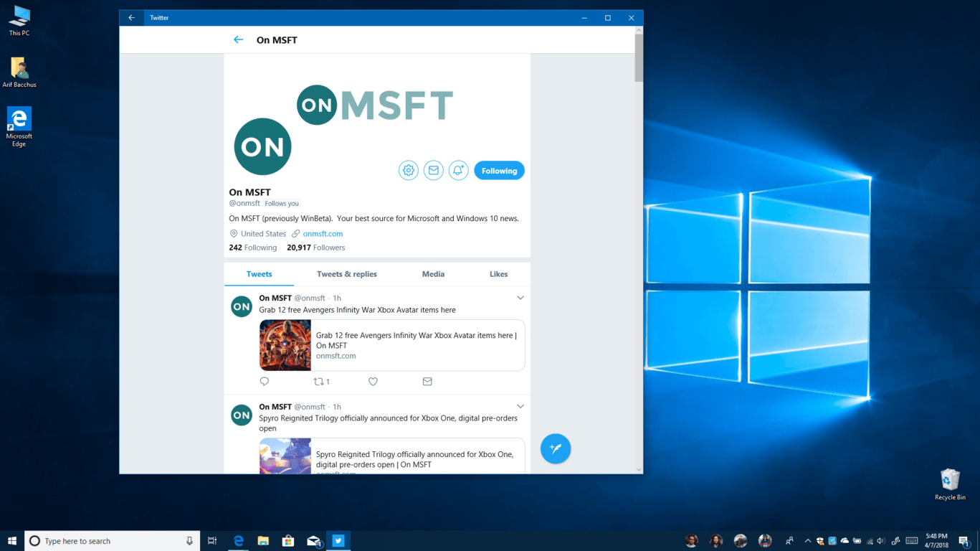Turn on notifications with bell icon
This screenshot has height=551, width=980.
point(458,170)
